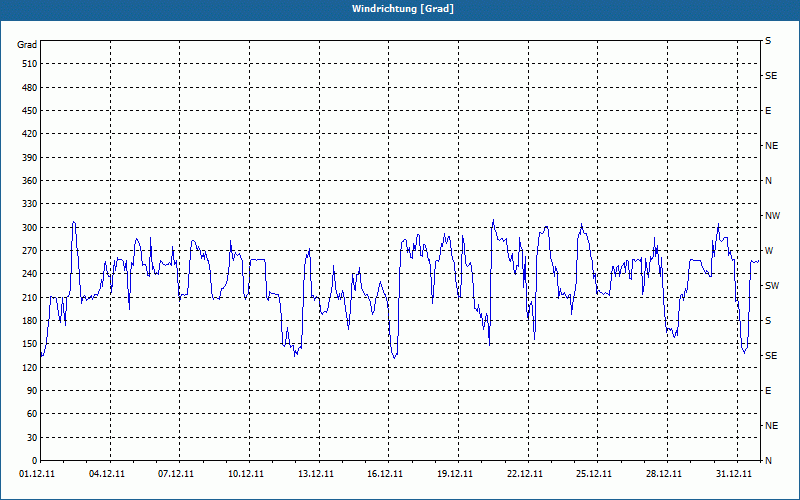
Task: Select the N compass label level with 360
Action: (769, 181)
